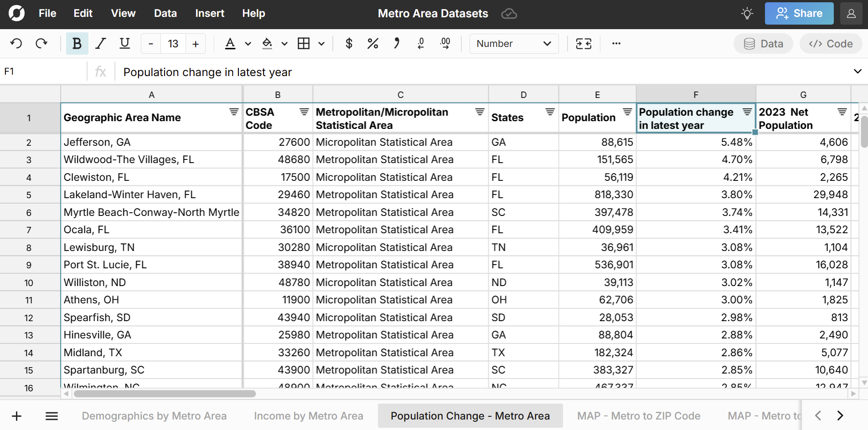Toggle bold formatting

click(x=77, y=44)
